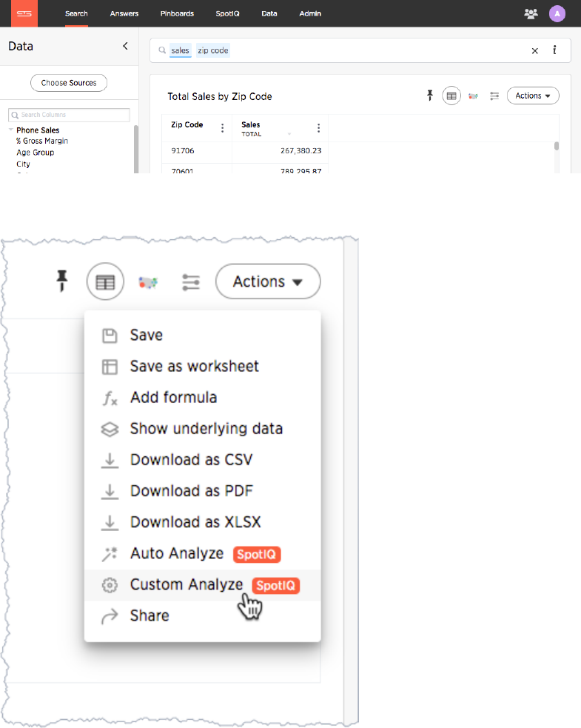The image size is (581, 728).
Task: Click the Zip Code column header
Action: (x=187, y=124)
